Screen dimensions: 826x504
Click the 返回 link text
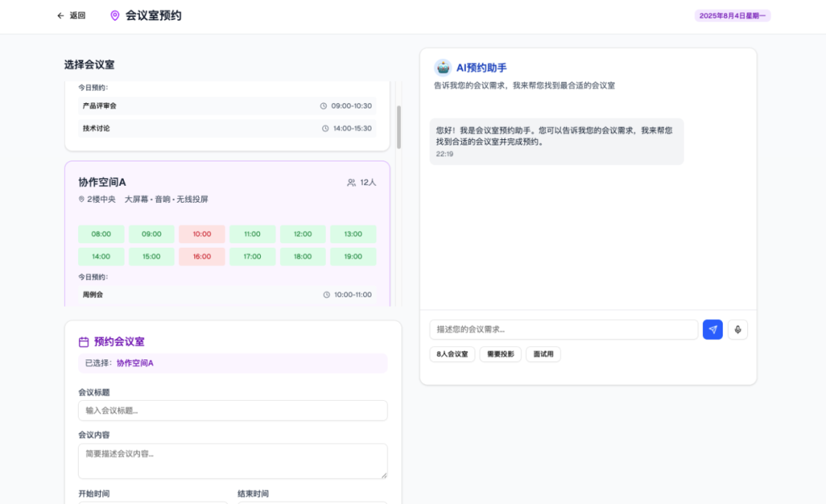click(x=77, y=16)
